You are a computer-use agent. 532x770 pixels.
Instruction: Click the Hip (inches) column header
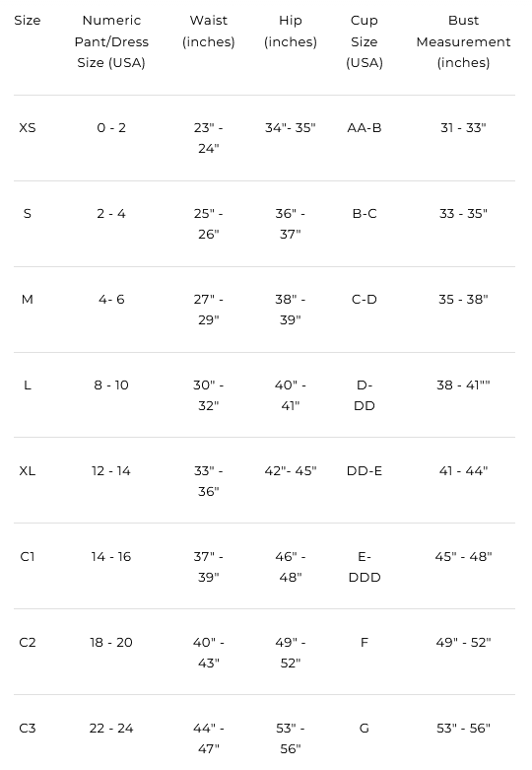click(x=291, y=31)
